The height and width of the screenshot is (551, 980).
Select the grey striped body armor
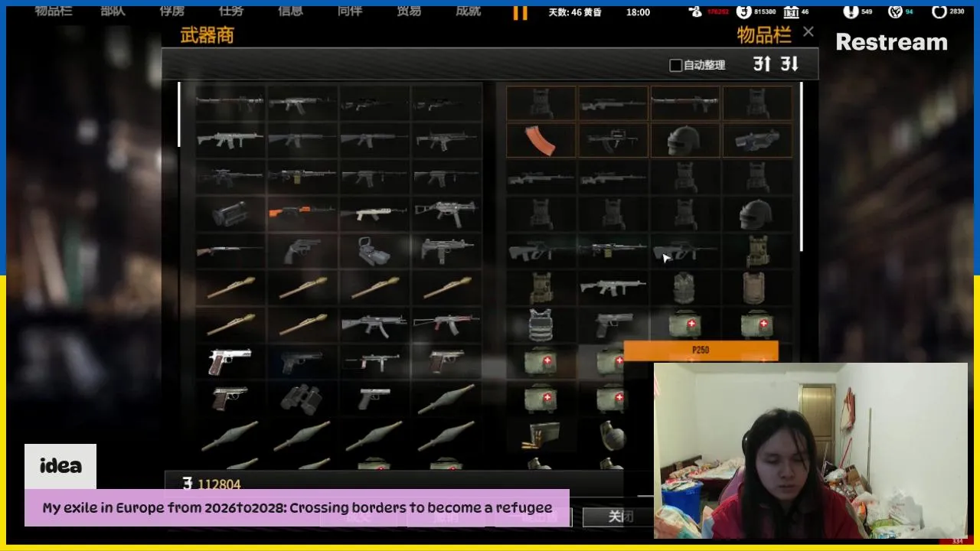(541, 325)
